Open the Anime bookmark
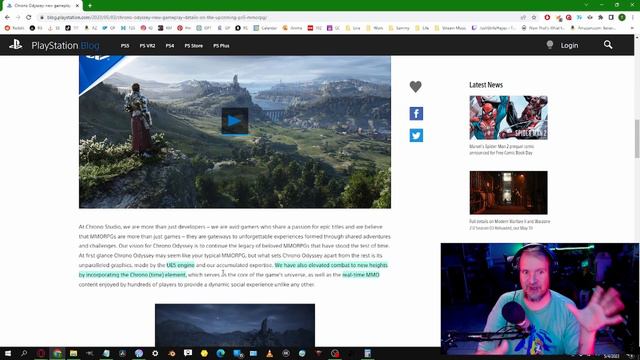The image size is (640, 360). 292,28
